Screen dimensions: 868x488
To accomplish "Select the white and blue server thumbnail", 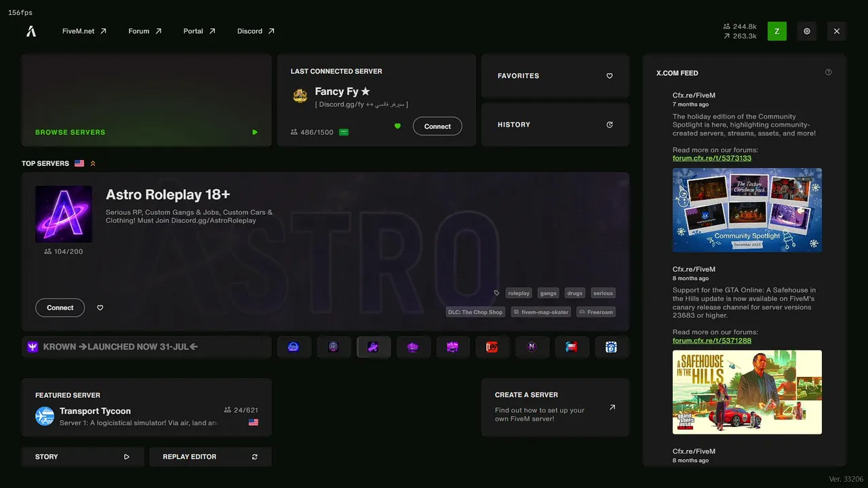I will coord(611,347).
